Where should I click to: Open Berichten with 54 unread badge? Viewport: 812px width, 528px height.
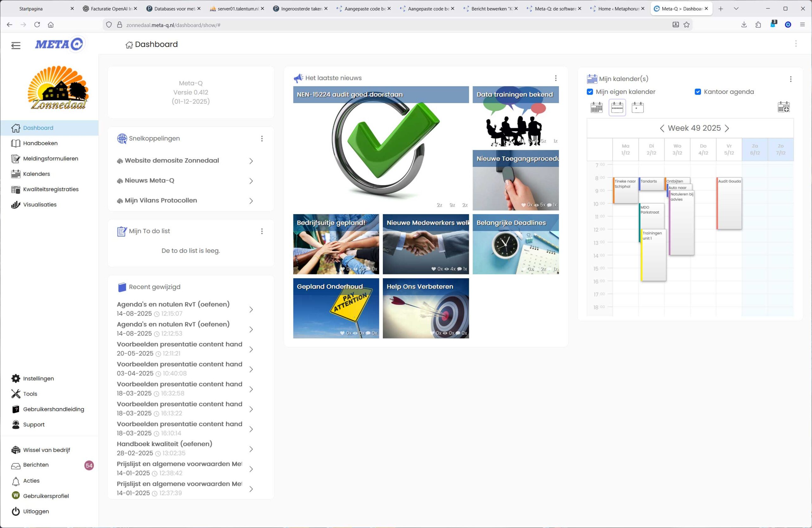tap(36, 465)
